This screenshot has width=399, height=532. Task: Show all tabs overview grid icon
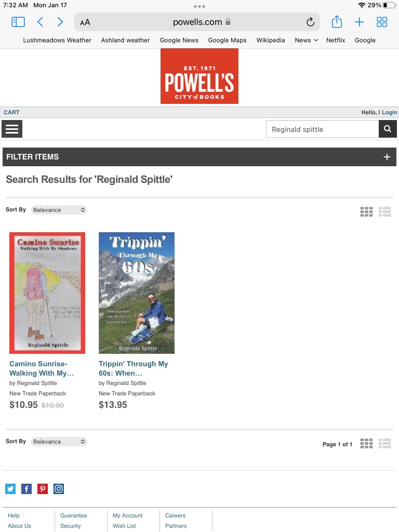[382, 22]
